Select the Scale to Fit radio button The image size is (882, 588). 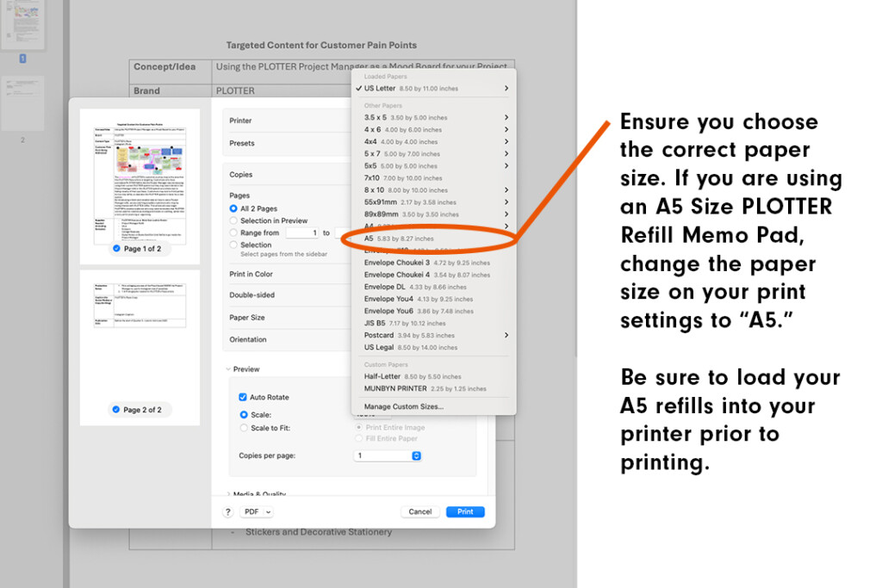point(244,429)
